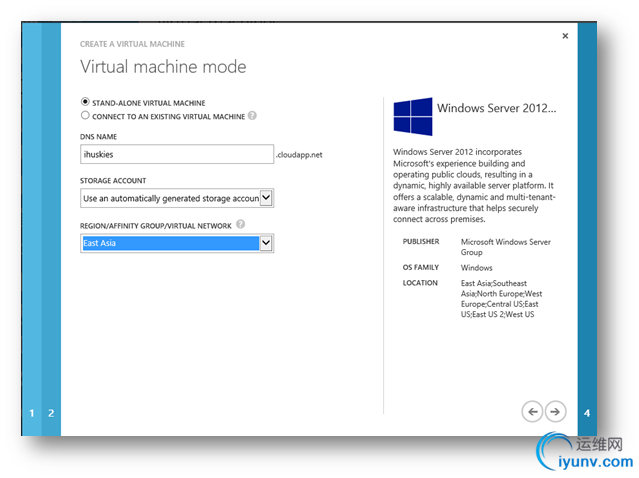The width and height of the screenshot is (639, 478).
Task: Click the Windows Server logo image
Action: click(x=412, y=117)
